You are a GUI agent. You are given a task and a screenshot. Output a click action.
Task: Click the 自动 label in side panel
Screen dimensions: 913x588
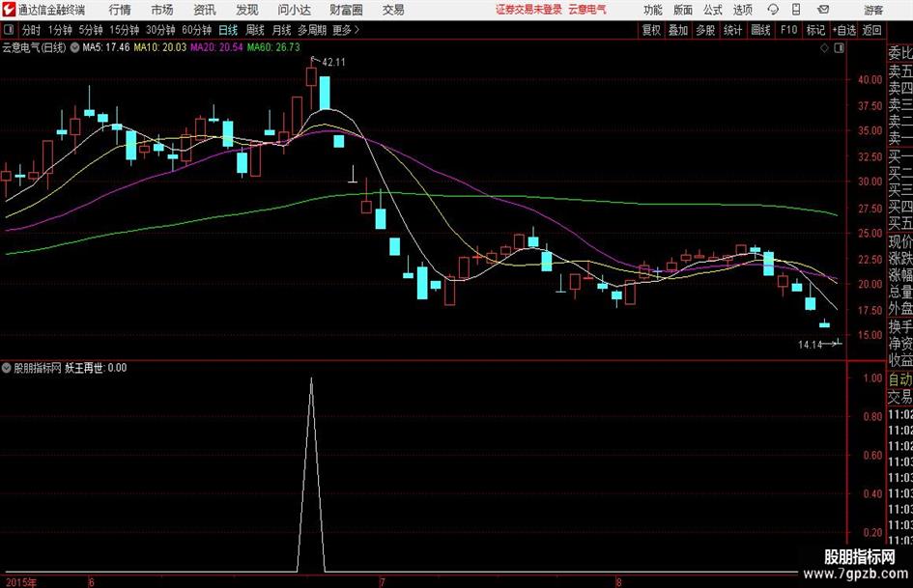tap(900, 379)
